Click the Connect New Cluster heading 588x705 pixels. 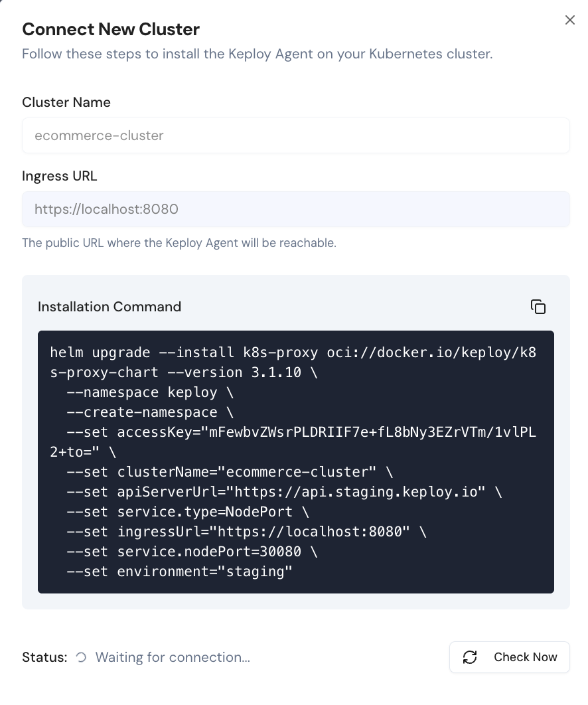tap(111, 29)
